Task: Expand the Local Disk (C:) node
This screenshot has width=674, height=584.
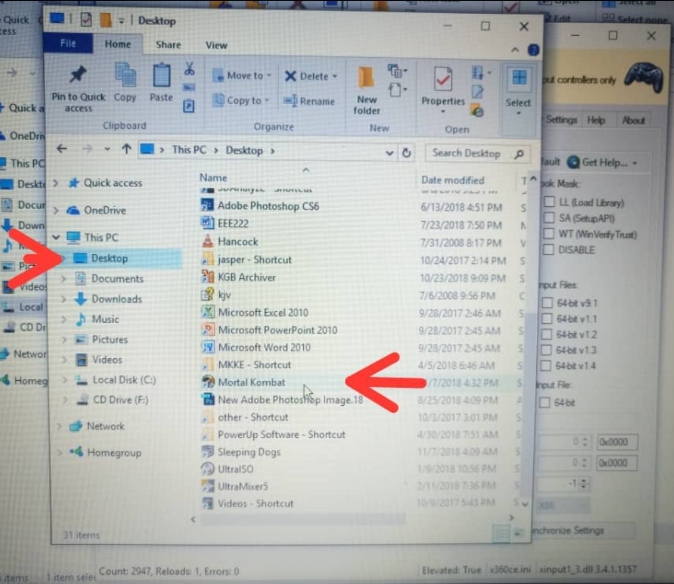Action: 64,380
